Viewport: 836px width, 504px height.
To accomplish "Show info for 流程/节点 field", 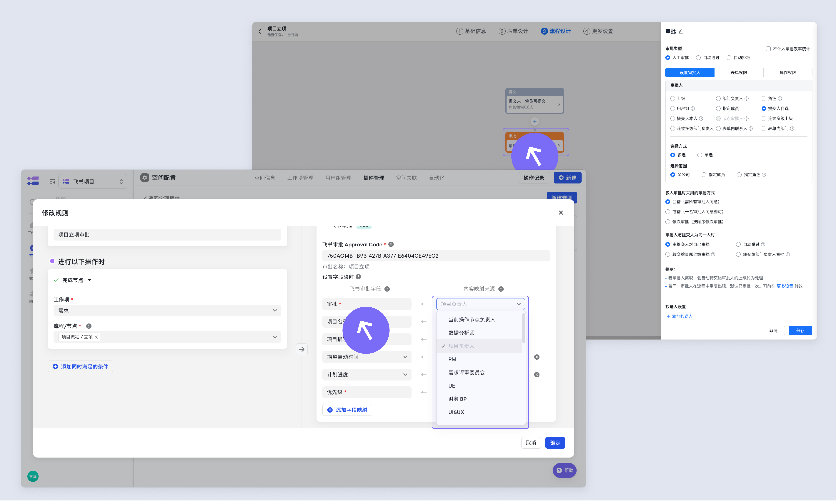I will 89,326.
